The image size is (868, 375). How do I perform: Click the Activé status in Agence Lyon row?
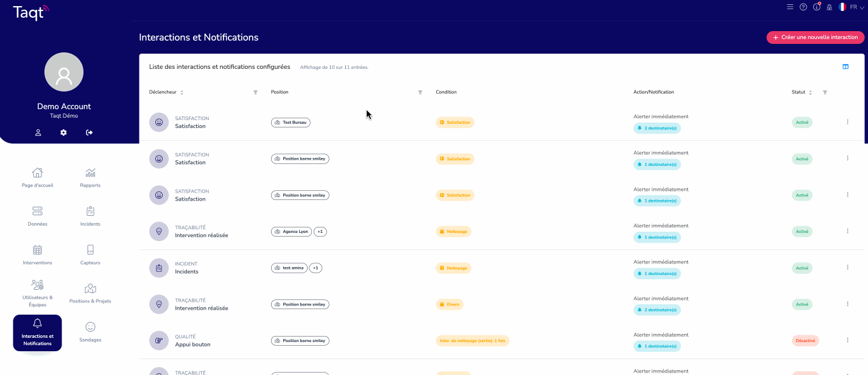tap(802, 232)
